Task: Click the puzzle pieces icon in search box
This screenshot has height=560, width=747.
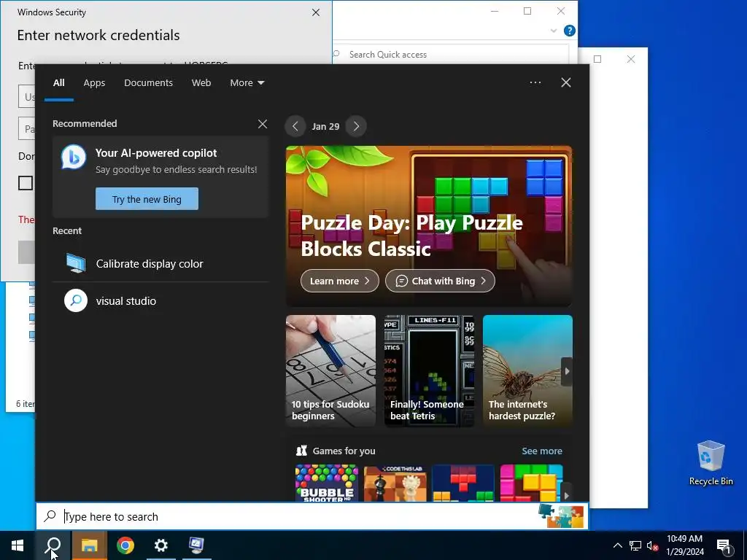Action: click(x=561, y=516)
